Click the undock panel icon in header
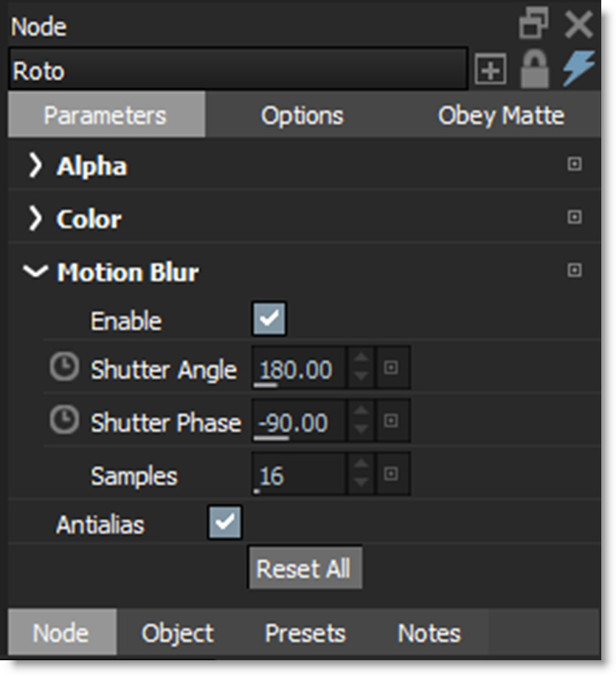The height and width of the screenshot is (675, 616). click(x=533, y=25)
